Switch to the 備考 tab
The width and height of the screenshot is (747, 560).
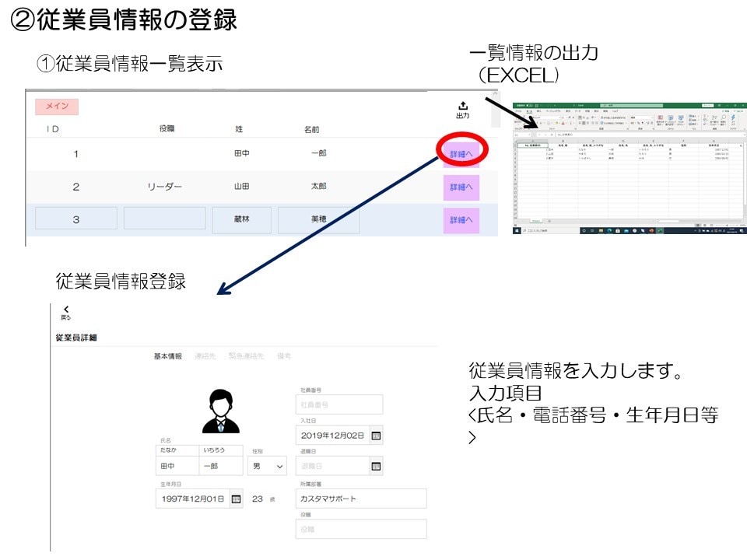tap(284, 356)
